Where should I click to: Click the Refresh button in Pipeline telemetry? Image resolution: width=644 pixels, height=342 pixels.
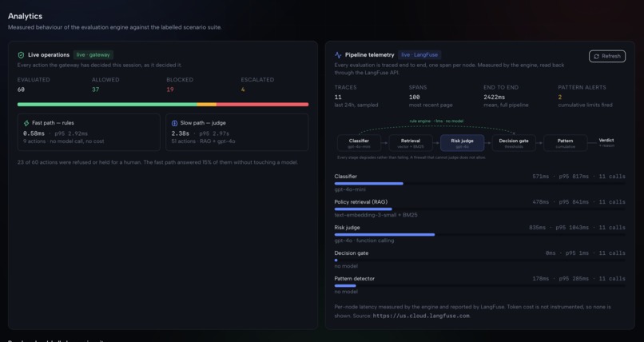click(x=607, y=56)
